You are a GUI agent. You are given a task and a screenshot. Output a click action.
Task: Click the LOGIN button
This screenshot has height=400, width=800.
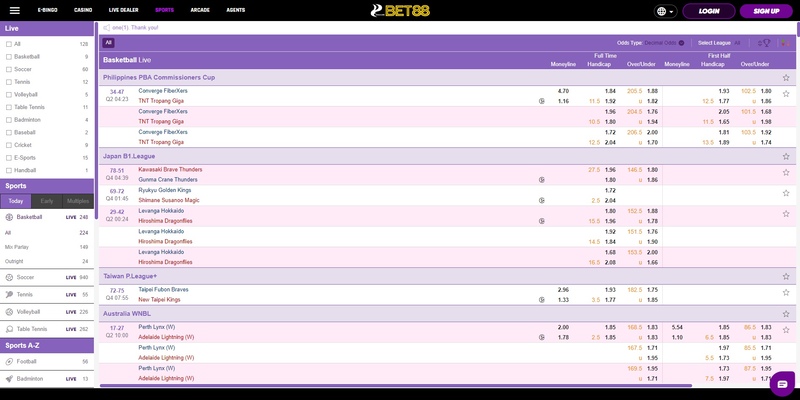709,11
